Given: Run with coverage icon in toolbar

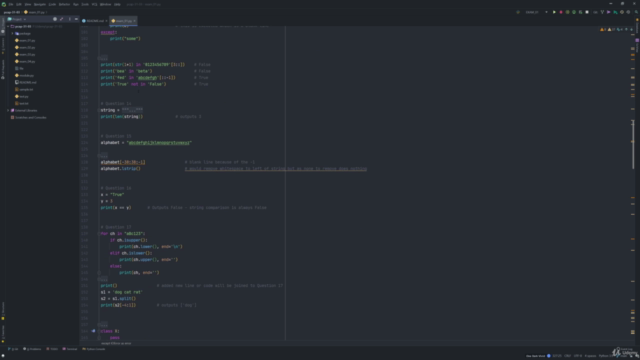Looking at the screenshot, I should (567, 12).
